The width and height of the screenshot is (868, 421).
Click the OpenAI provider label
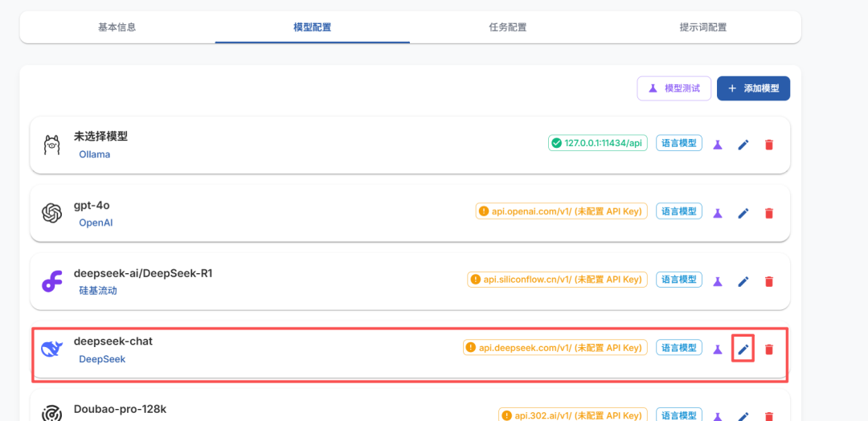96,223
